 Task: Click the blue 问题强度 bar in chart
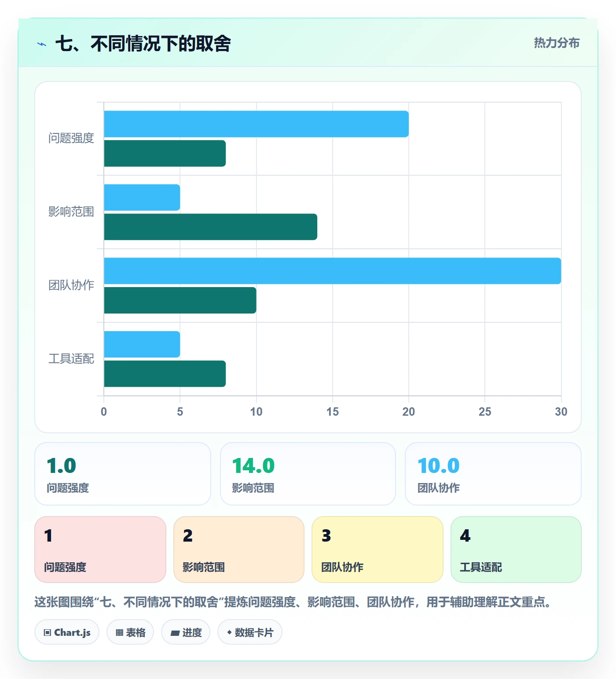click(257, 124)
